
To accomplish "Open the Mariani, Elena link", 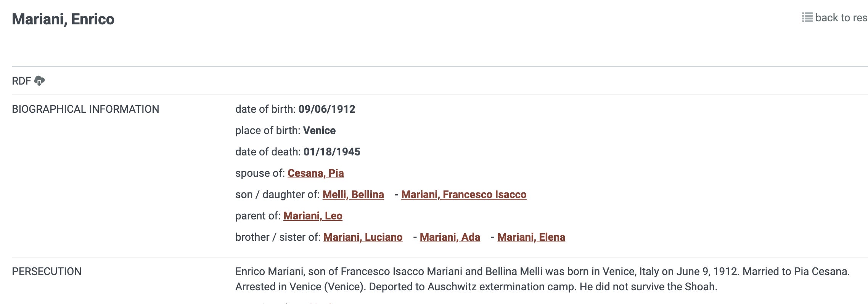I will 531,237.
